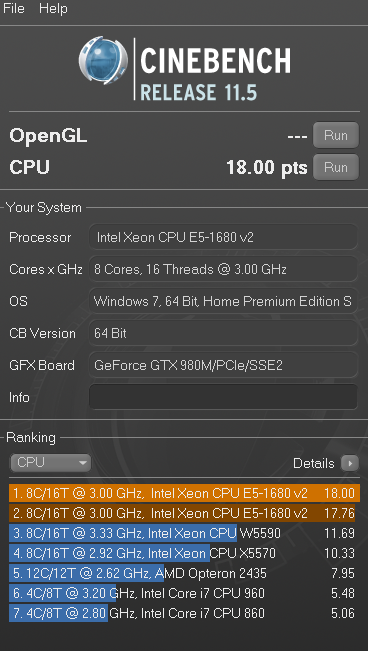This screenshot has width=368, height=651.
Task: Select the Xeon W5590 ranking entry
Action: tap(184, 533)
